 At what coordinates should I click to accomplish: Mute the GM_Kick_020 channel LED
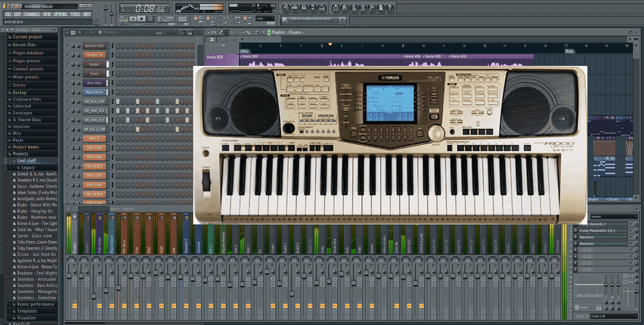[x=68, y=101]
